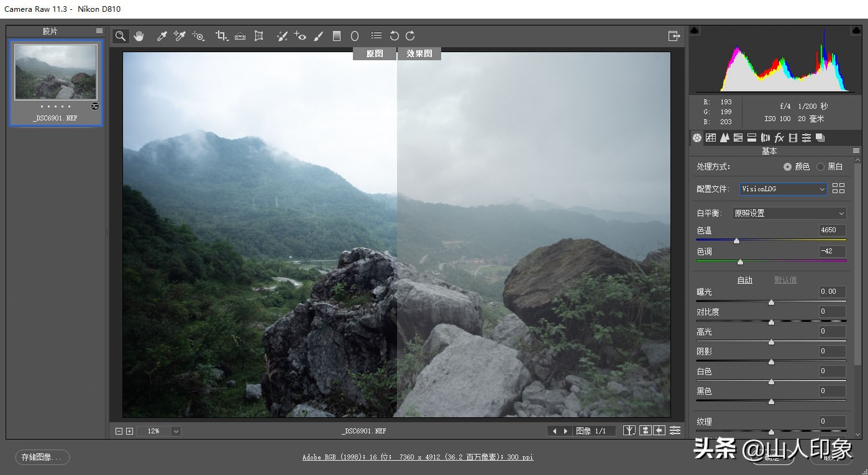
Task: Switch to the Detail tab
Action: coord(724,138)
